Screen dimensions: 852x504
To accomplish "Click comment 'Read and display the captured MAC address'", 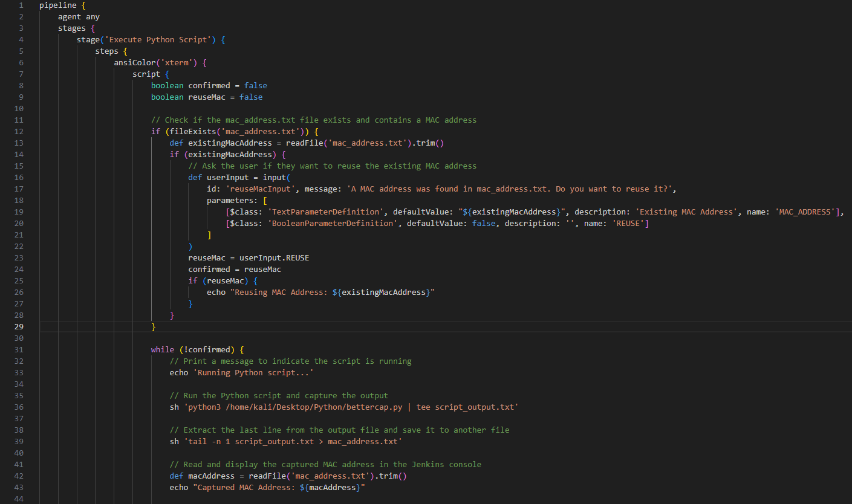I will pos(325,465).
